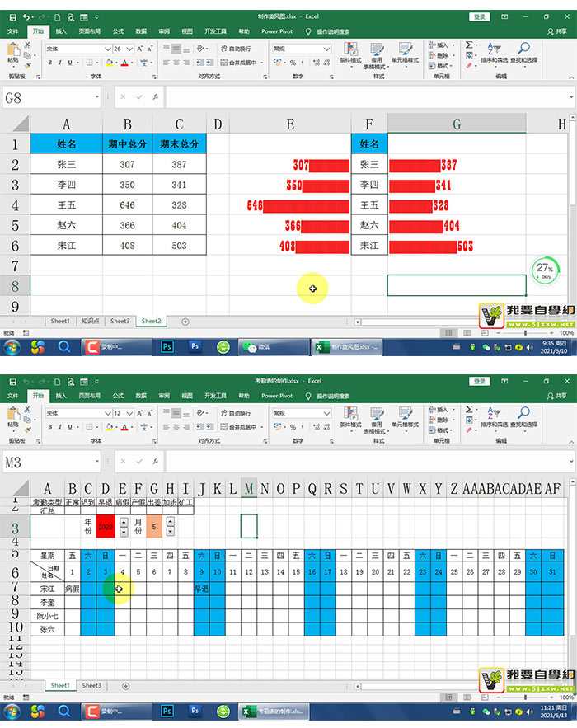The height and width of the screenshot is (728, 577).
Task: Open Name Box dropdown showing M3
Action: 97,462
